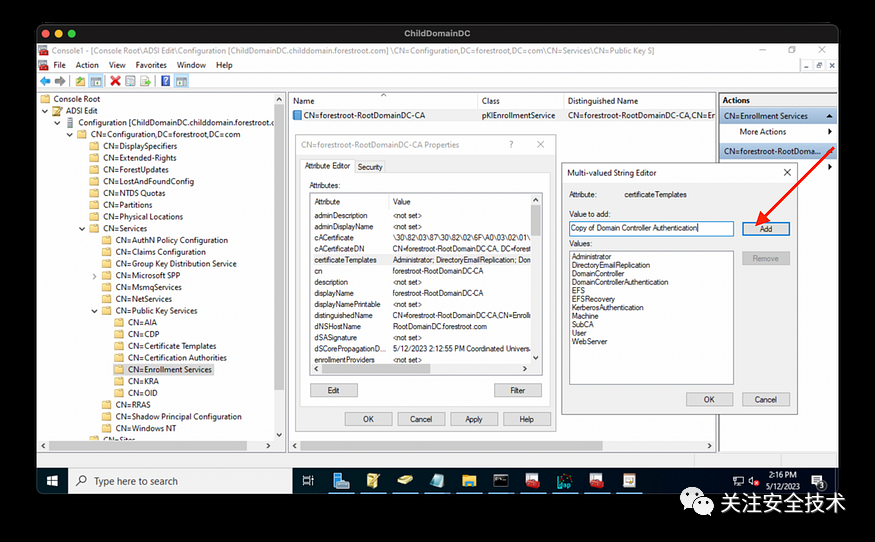875x542 pixels.
Task: Click the Distinguished Name column header
Action: point(640,101)
